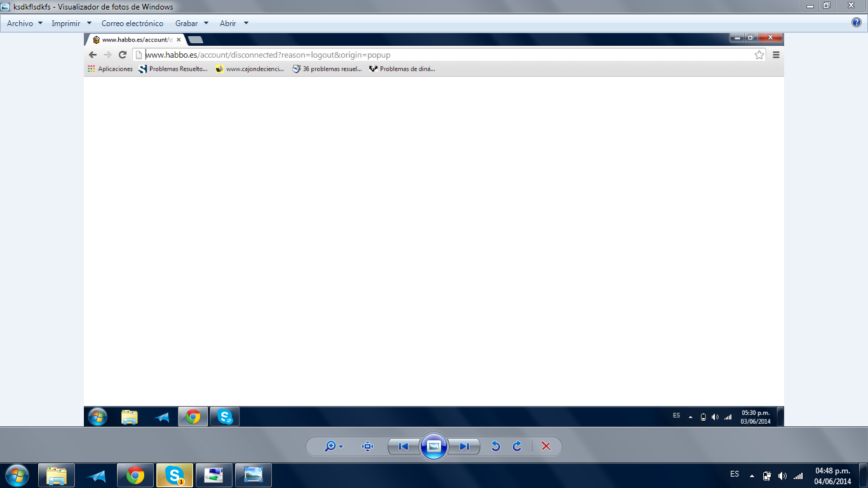Open File Explorer from the taskbar

(57, 475)
